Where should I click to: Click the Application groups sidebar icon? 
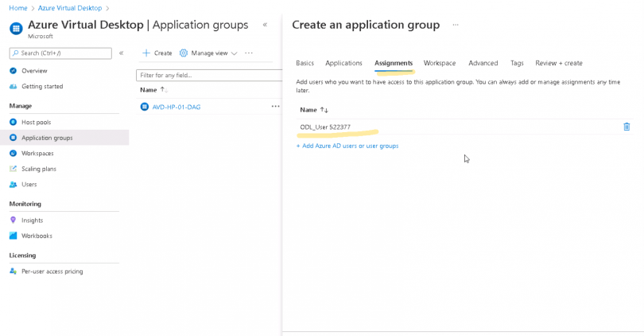tap(14, 138)
